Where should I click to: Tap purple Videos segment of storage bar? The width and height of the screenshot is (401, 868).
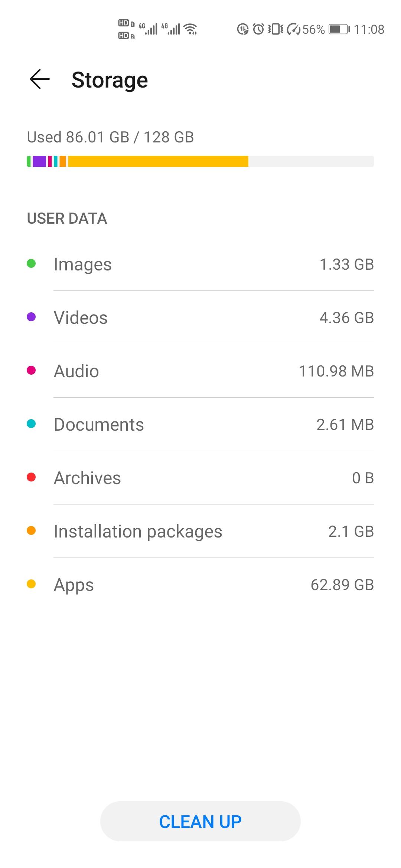[x=39, y=161]
